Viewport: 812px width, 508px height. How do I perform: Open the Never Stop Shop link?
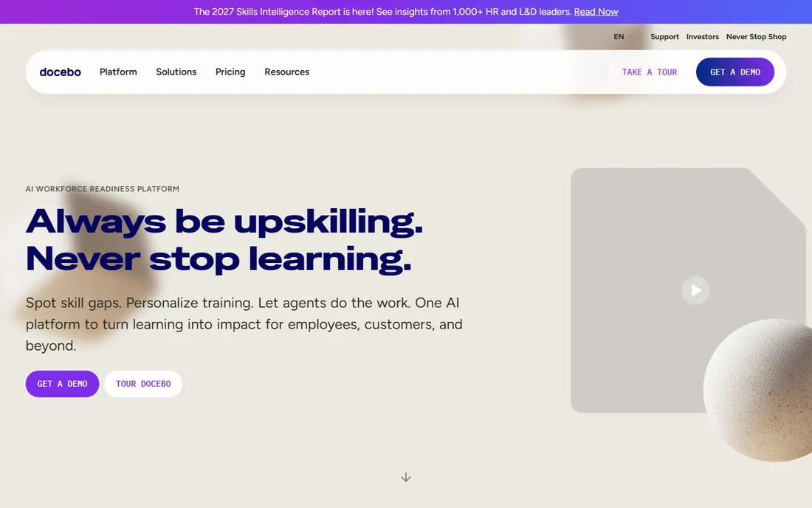tap(756, 37)
